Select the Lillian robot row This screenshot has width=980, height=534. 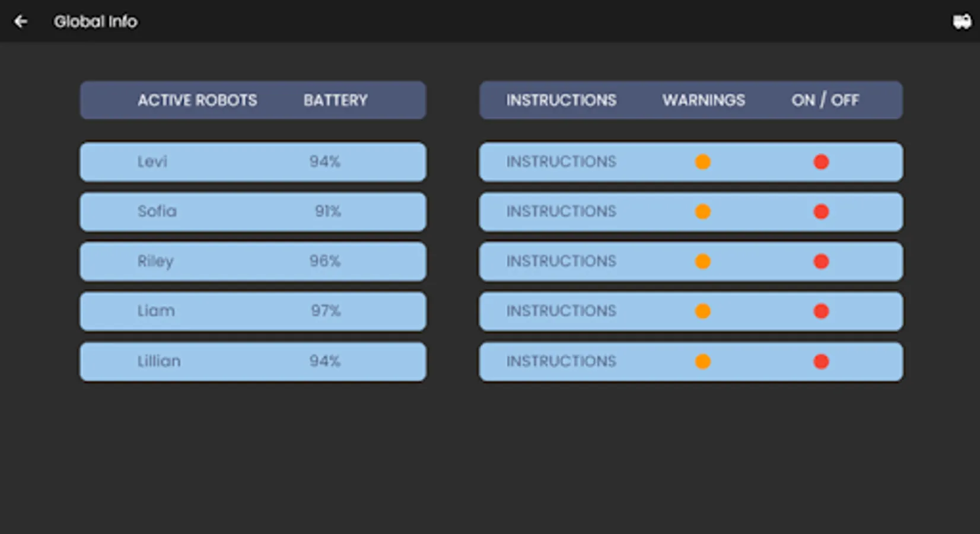pos(253,361)
